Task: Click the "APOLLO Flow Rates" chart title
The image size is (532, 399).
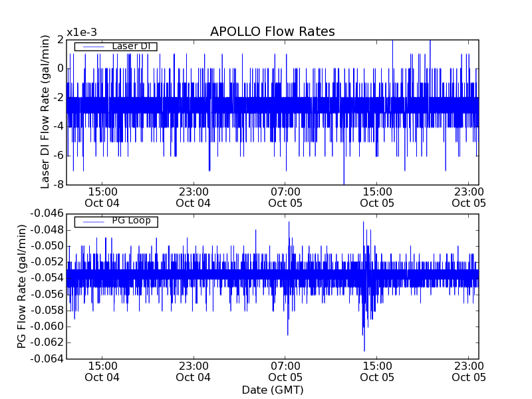Action: point(273,31)
